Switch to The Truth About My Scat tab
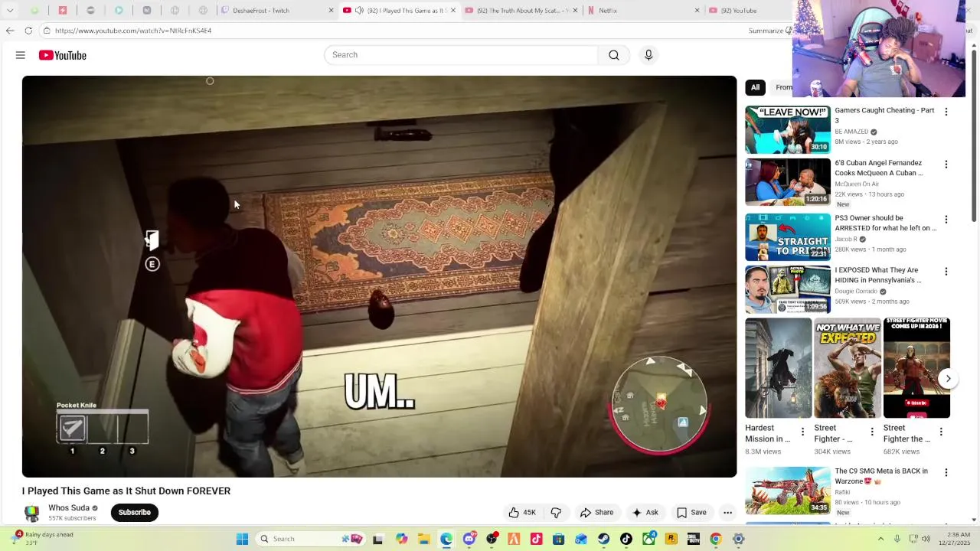Screen dimensions: 980x551 pyautogui.click(x=521, y=11)
